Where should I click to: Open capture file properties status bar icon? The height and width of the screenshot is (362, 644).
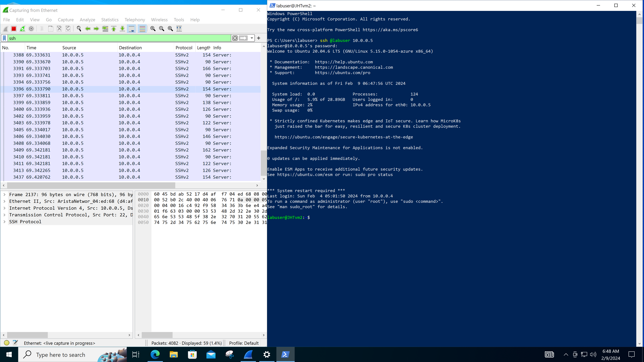coord(15,343)
